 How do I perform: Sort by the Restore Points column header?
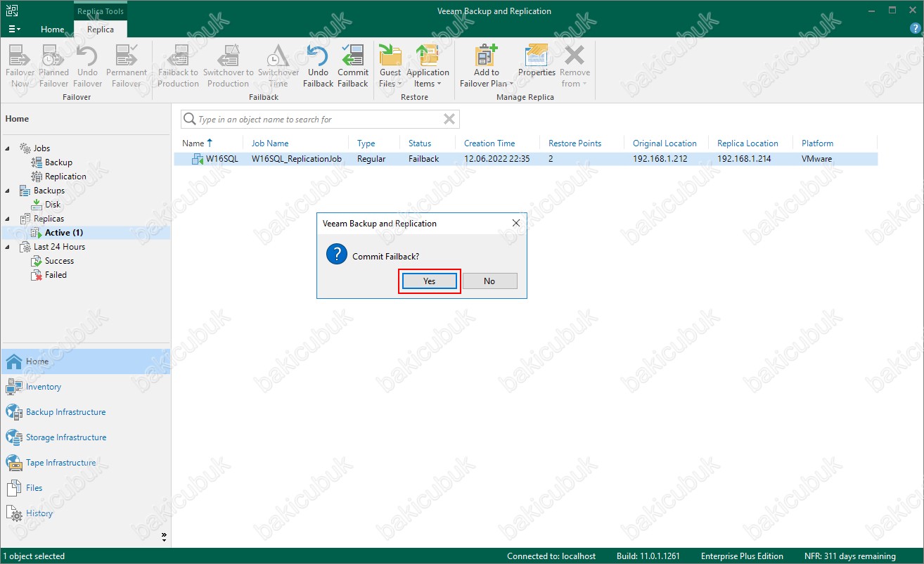coord(575,143)
